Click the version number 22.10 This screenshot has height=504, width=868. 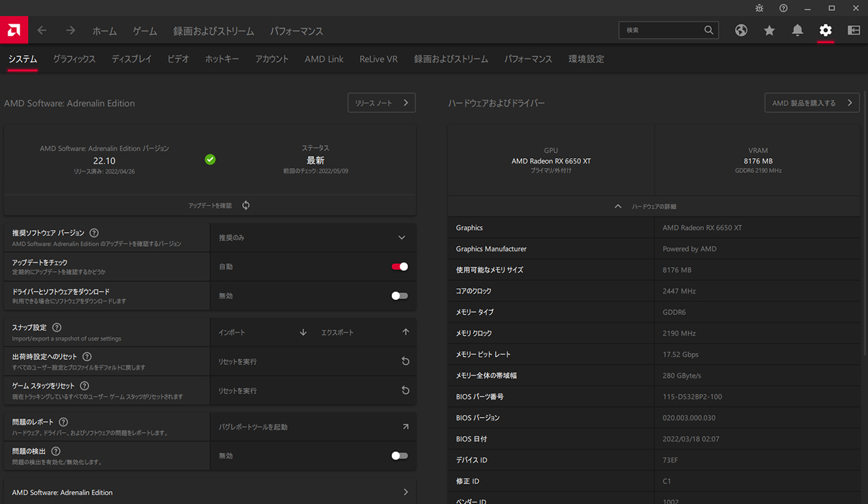pos(104,161)
